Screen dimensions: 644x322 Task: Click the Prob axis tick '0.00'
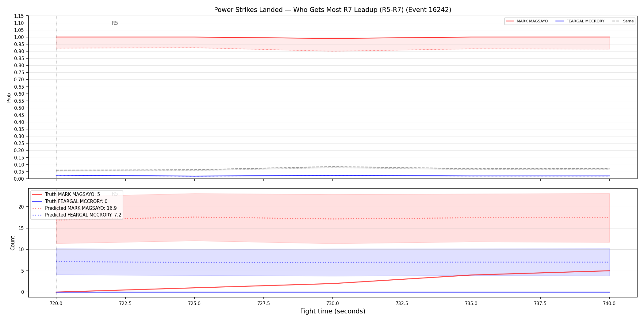(19, 179)
